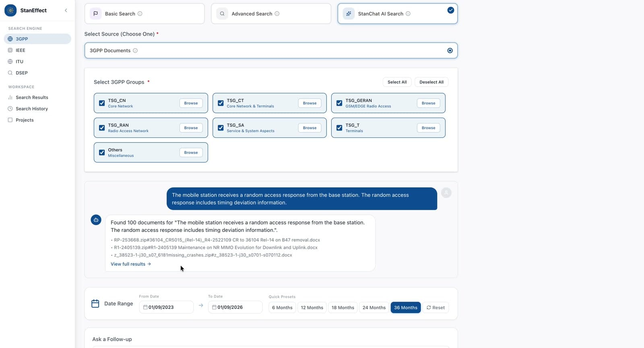The image size is (644, 348).
Task: Click the StanChat AI Search info icon
Action: coord(408,14)
